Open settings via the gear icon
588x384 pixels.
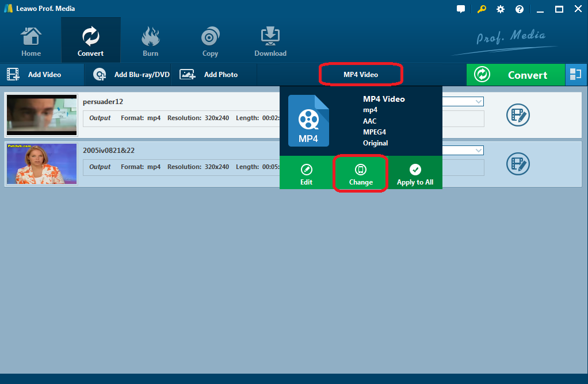[500, 9]
